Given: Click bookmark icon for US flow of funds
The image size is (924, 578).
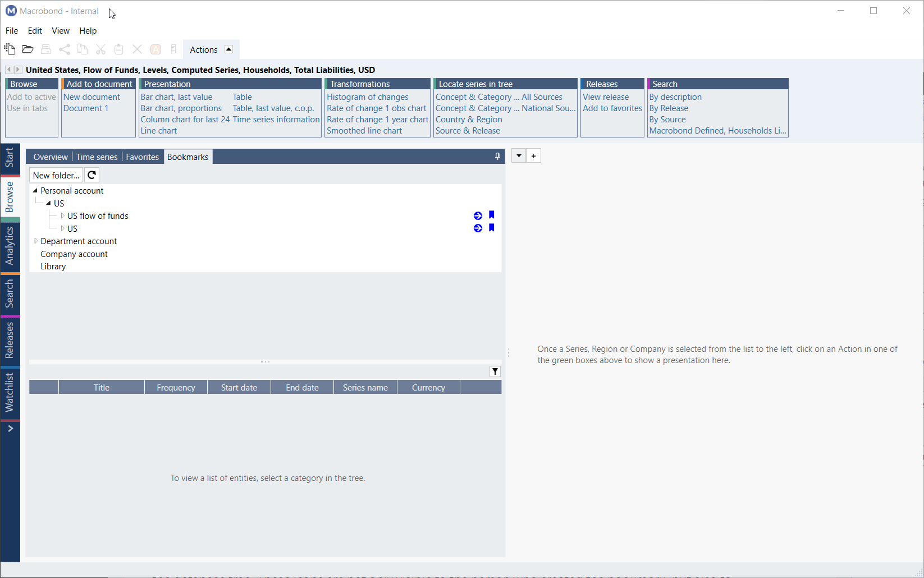Looking at the screenshot, I should click(x=491, y=215).
